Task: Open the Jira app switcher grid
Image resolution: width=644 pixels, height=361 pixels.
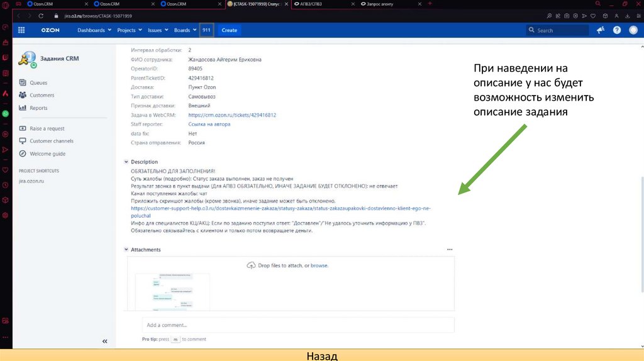Action: pyautogui.click(x=21, y=30)
